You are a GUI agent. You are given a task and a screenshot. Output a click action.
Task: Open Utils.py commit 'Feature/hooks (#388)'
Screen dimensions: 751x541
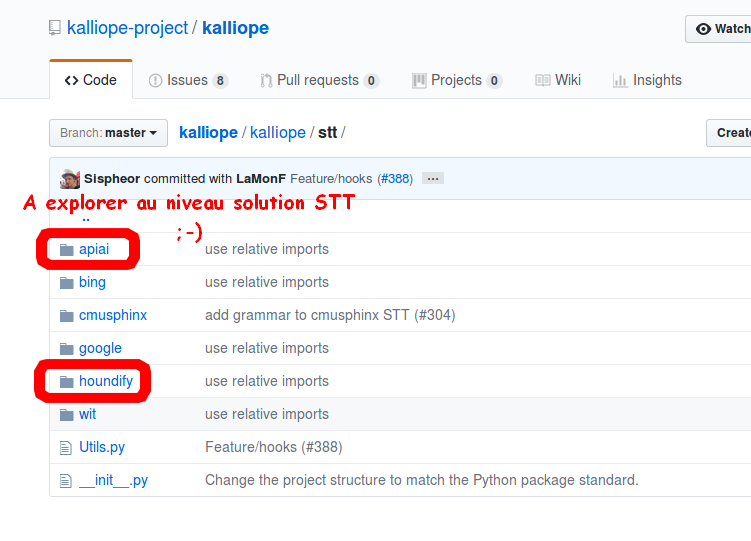(273, 447)
